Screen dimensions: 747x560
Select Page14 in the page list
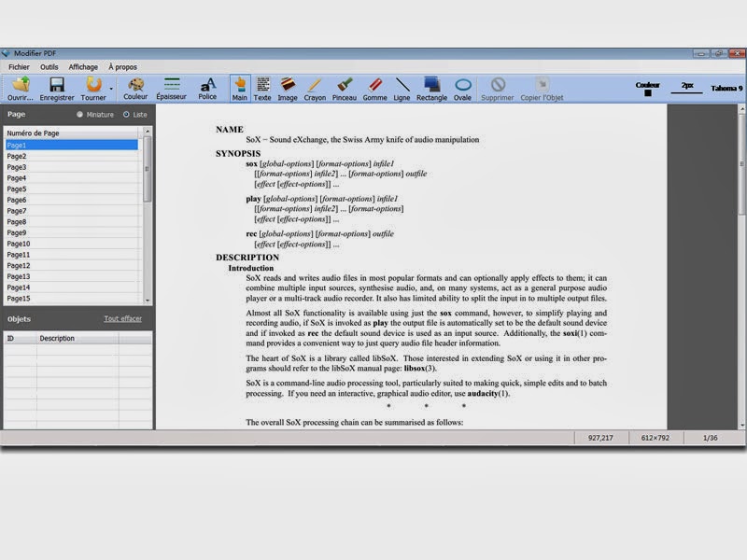(x=72, y=287)
